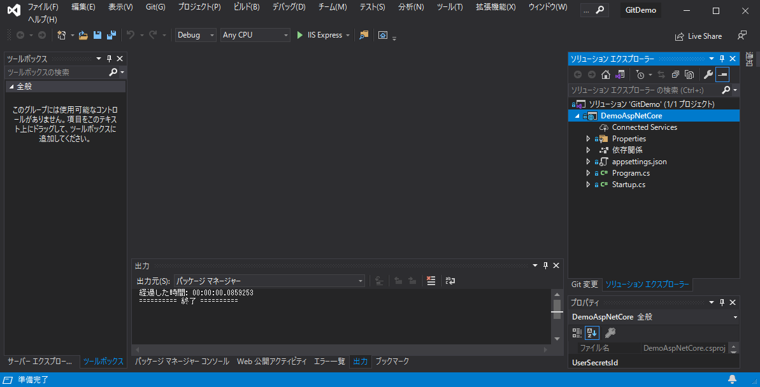
Task: Click Show All Files icon
Action: [689, 75]
